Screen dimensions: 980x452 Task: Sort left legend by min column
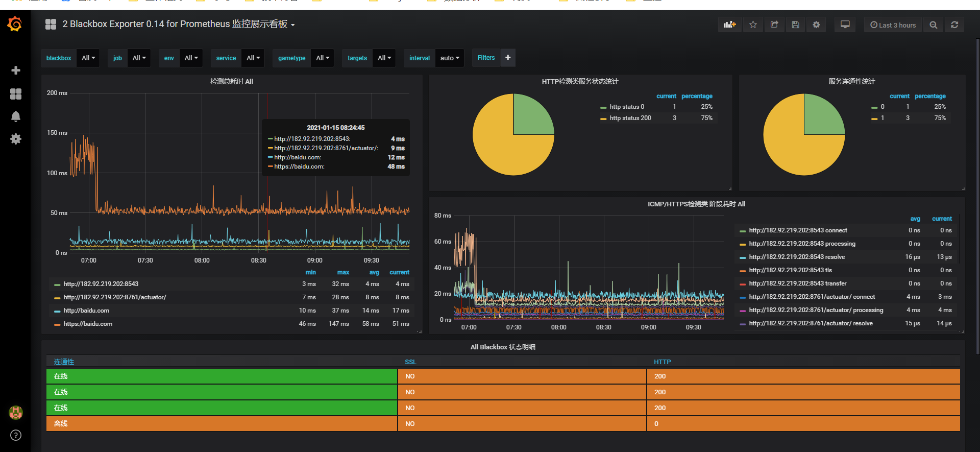point(310,272)
